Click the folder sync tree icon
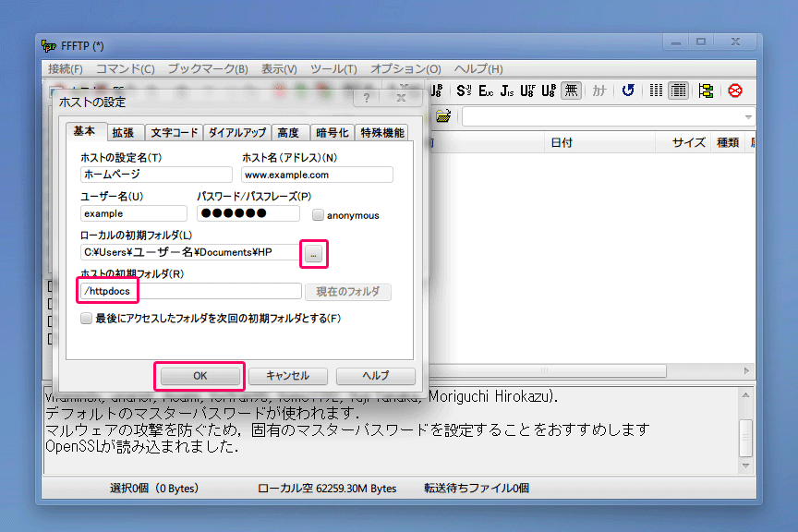This screenshot has width=798, height=532. [x=707, y=91]
